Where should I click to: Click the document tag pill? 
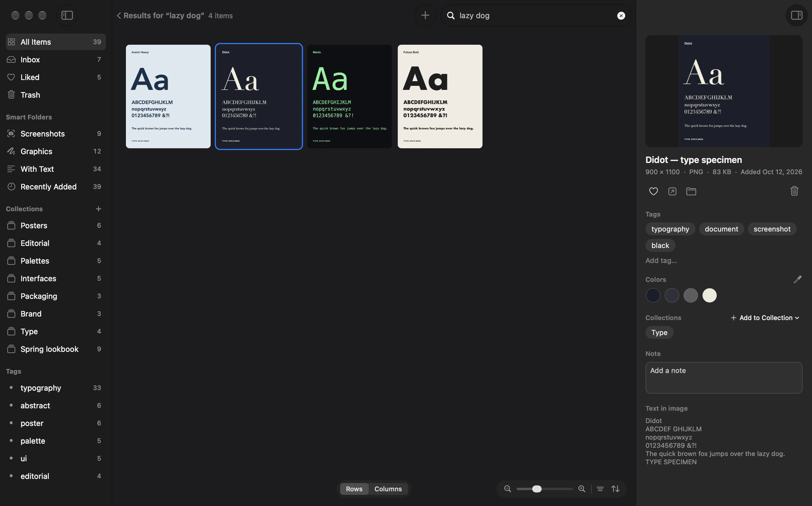[721, 229]
